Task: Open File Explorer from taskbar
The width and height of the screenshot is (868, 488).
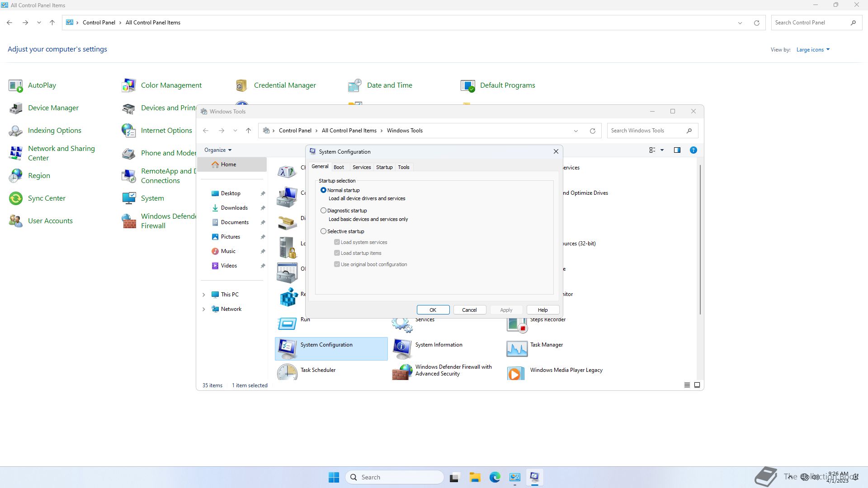Action: [x=475, y=477]
